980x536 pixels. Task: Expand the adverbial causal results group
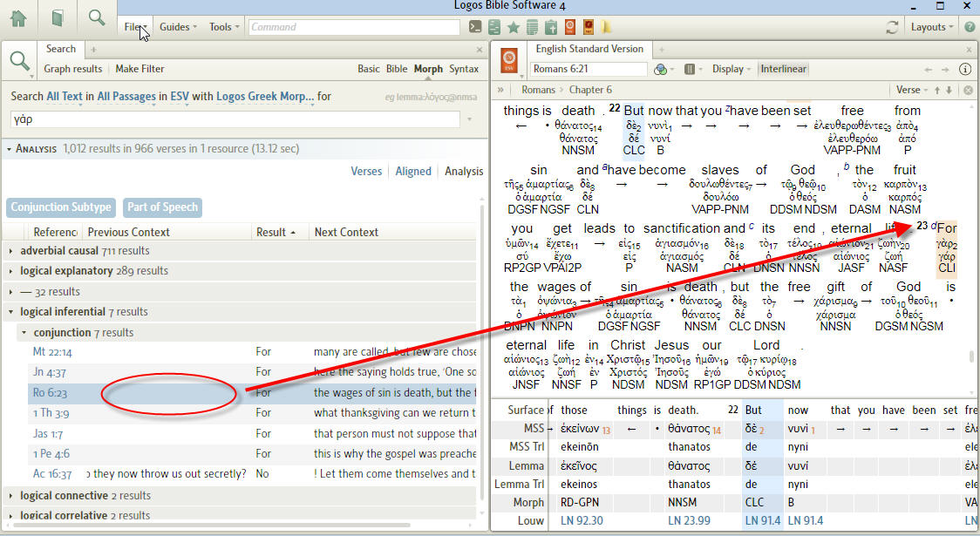tap(11, 251)
